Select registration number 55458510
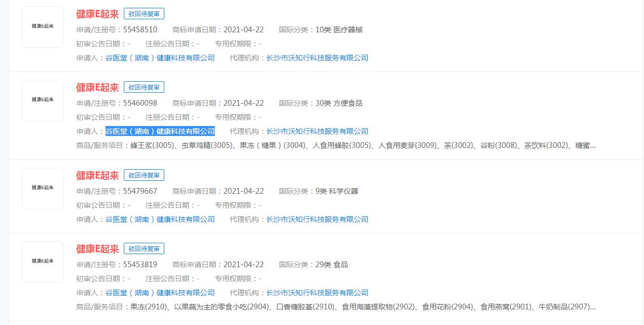Screen dimensions: 644x325 click(140, 30)
